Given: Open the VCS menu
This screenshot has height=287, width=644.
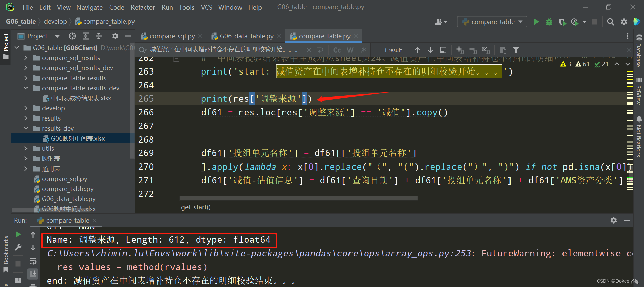Looking at the screenshot, I should click(206, 7).
